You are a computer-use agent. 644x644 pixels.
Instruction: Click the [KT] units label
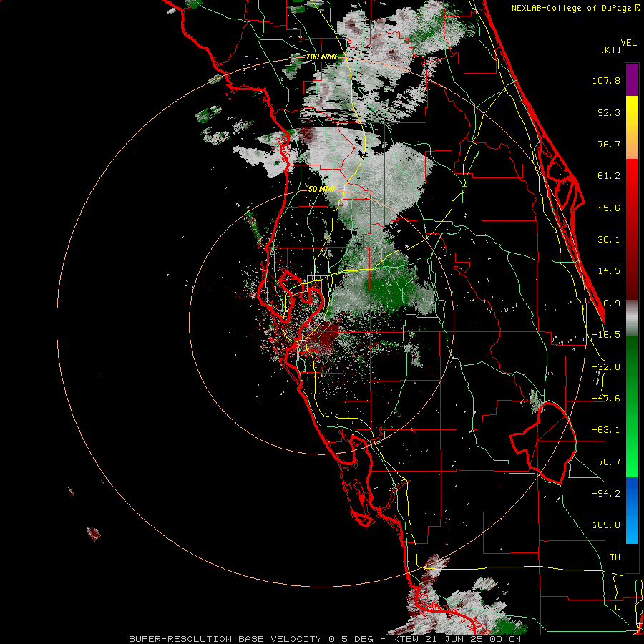[x=611, y=49]
